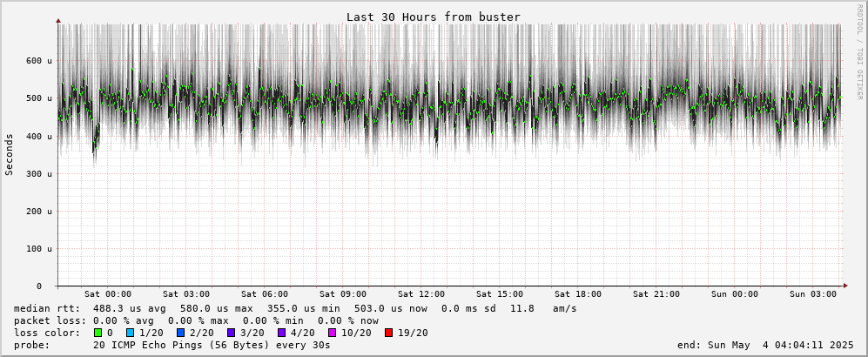The width and height of the screenshot is (868, 357).
Task: Click the '580.0 us max' value
Action: [x=217, y=309]
